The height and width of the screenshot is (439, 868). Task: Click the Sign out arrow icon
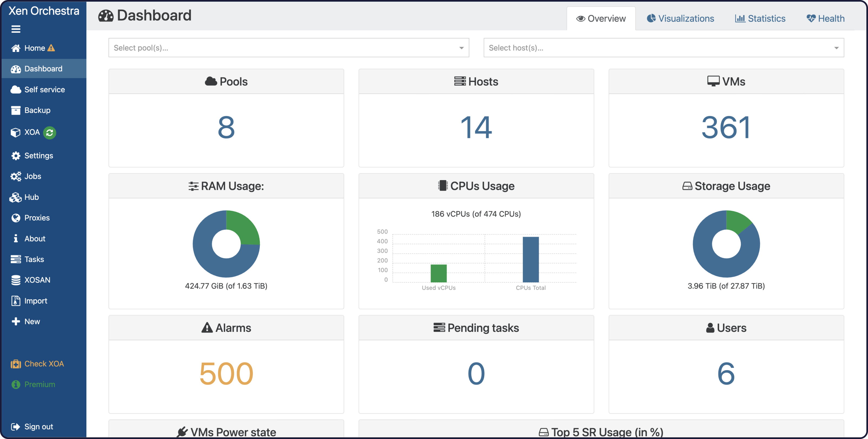(x=16, y=427)
